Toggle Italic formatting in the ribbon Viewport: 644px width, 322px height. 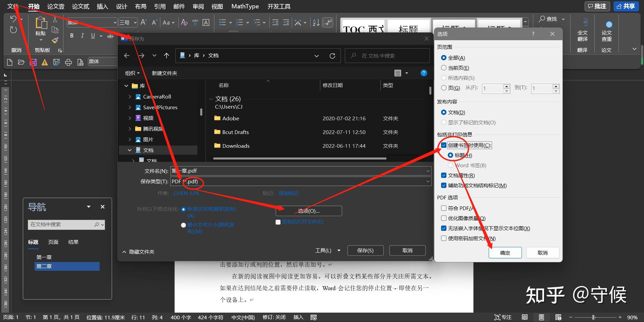[82, 36]
